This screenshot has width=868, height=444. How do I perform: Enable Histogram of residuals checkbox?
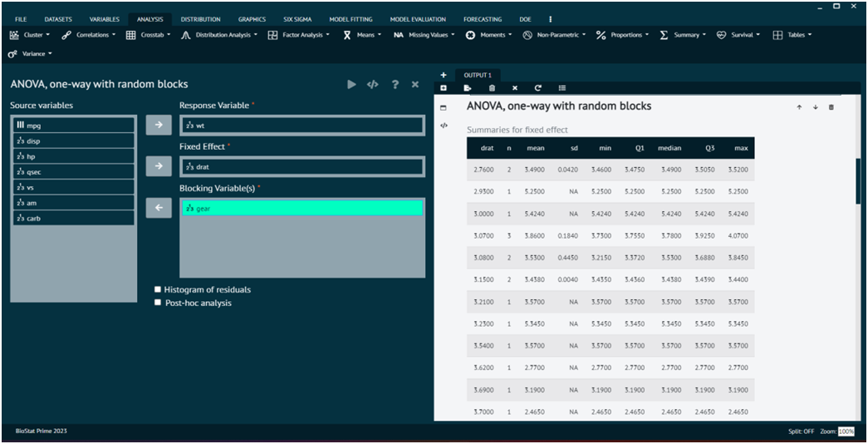pyautogui.click(x=158, y=289)
